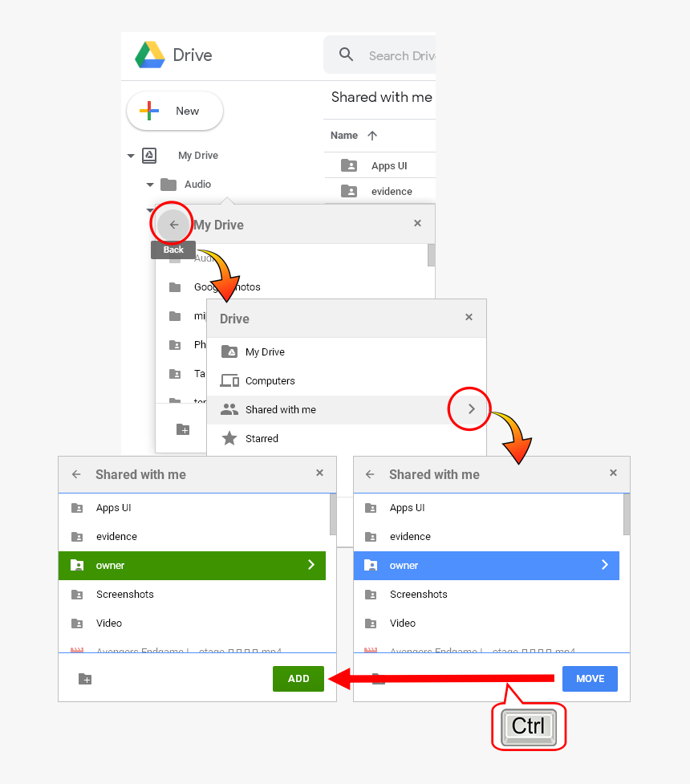Image resolution: width=690 pixels, height=784 pixels.
Task: Collapse the My Drive tree node
Action: tap(131, 156)
